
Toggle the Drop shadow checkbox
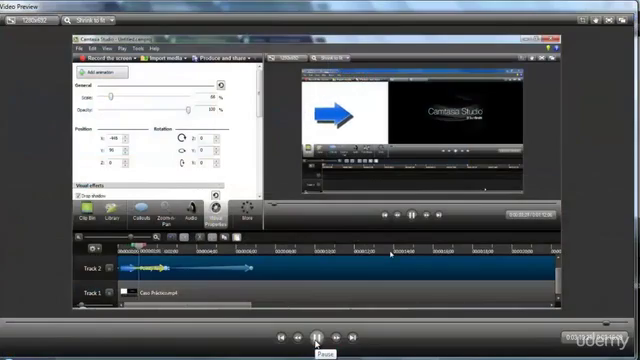click(x=78, y=196)
